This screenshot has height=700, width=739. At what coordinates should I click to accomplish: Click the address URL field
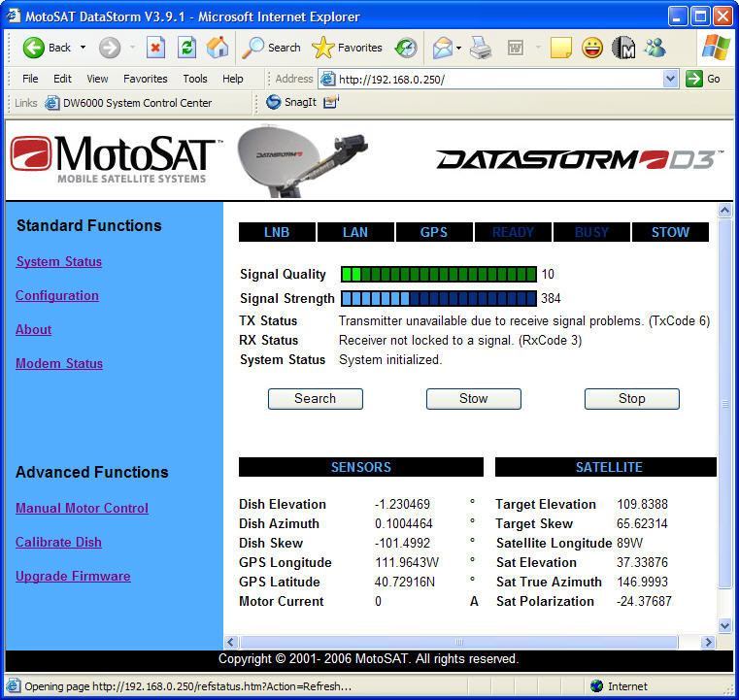click(x=498, y=80)
